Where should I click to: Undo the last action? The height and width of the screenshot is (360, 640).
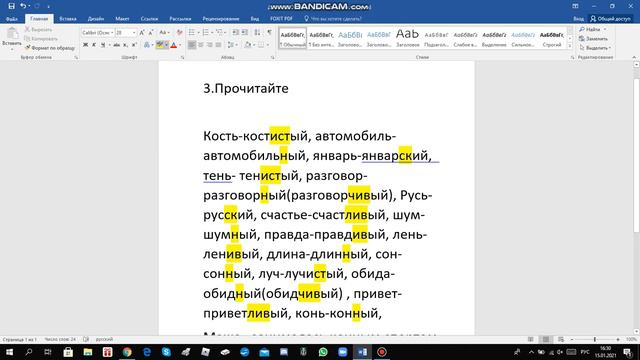(x=23, y=6)
